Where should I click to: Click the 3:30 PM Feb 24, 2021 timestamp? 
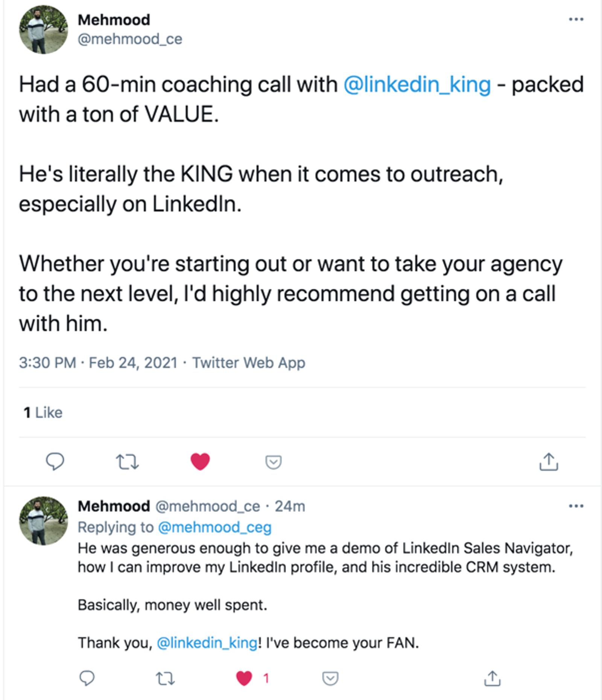[x=98, y=363]
